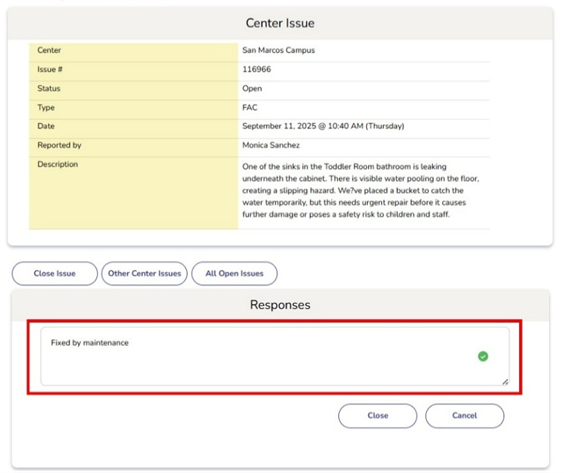Cancel the response entry
Image resolution: width=564 pixels, height=473 pixels.
click(464, 416)
